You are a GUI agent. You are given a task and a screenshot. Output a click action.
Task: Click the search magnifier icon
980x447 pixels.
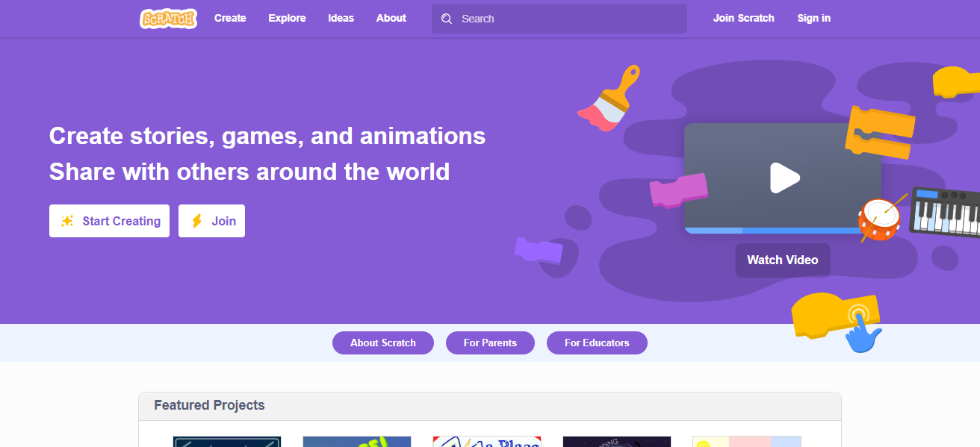pos(447,19)
